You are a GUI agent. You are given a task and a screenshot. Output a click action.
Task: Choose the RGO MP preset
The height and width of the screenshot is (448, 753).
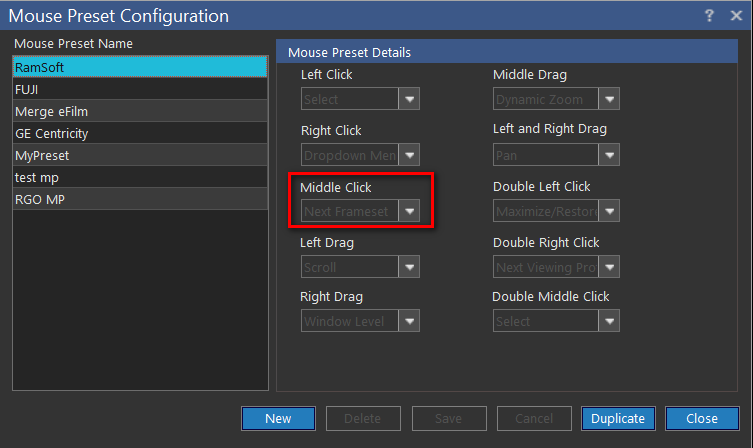pos(140,199)
